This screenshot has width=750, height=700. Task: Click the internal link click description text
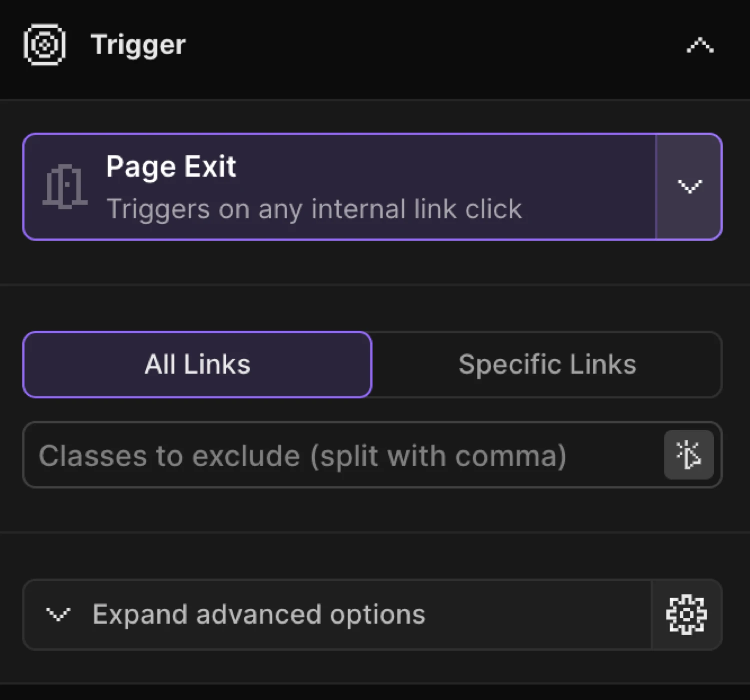coord(314,209)
